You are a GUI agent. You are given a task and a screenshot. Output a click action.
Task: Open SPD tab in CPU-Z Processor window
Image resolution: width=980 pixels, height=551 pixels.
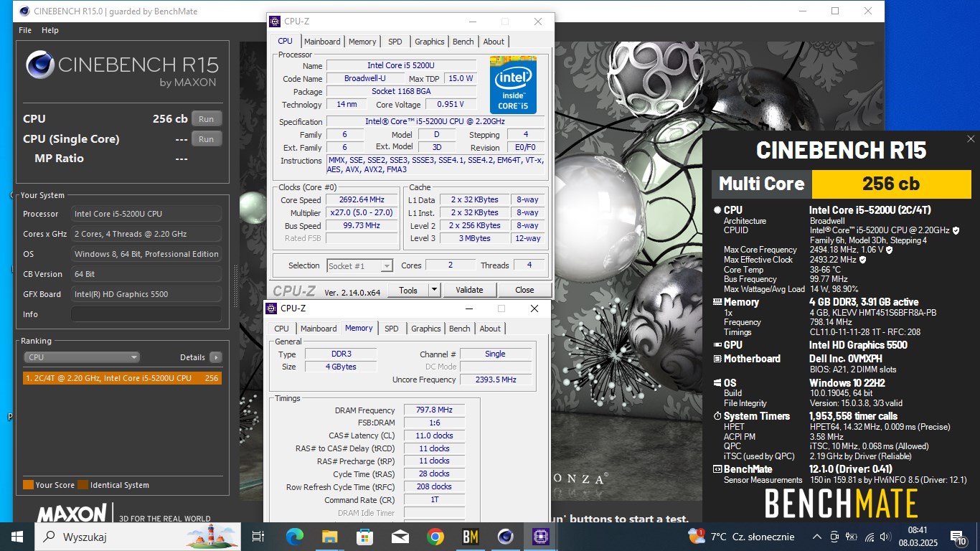click(395, 42)
